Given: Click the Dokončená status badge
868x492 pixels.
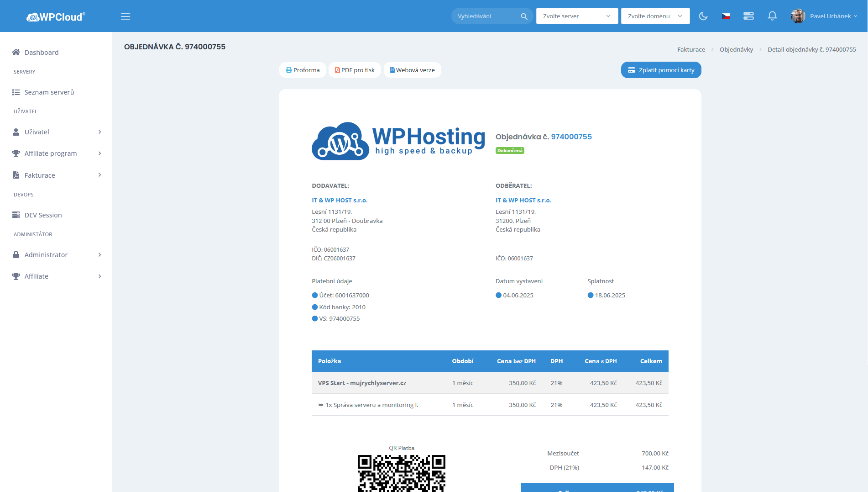Looking at the screenshot, I should 510,151.
